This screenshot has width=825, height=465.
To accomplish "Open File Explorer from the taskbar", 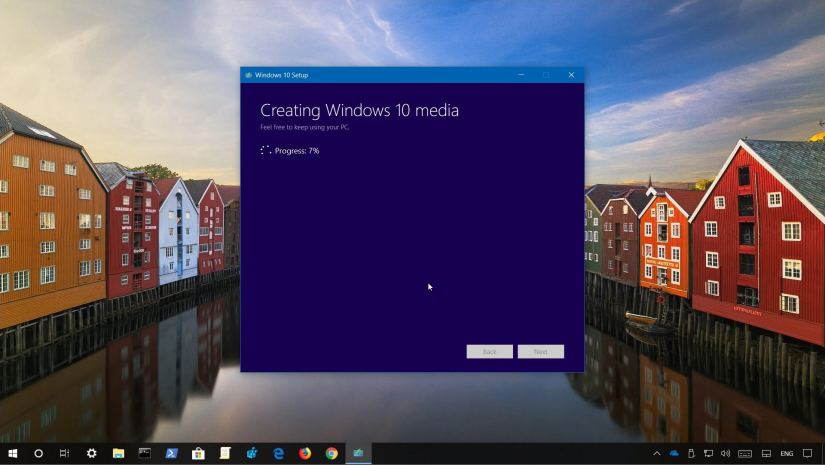I will 118,453.
